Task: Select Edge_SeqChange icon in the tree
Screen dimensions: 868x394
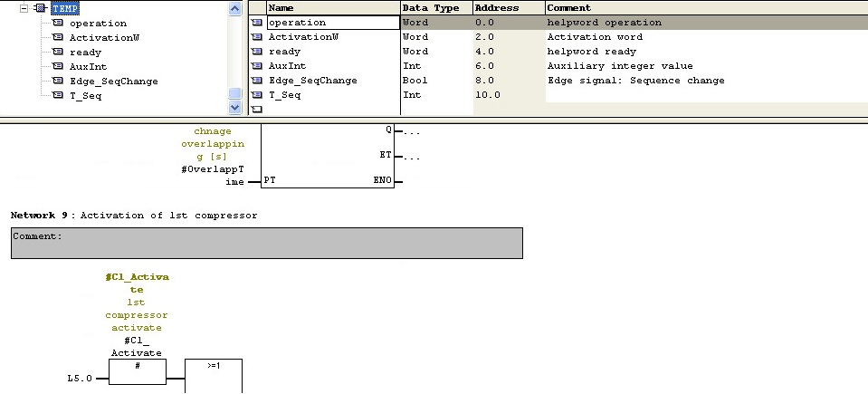Action: 58,81
